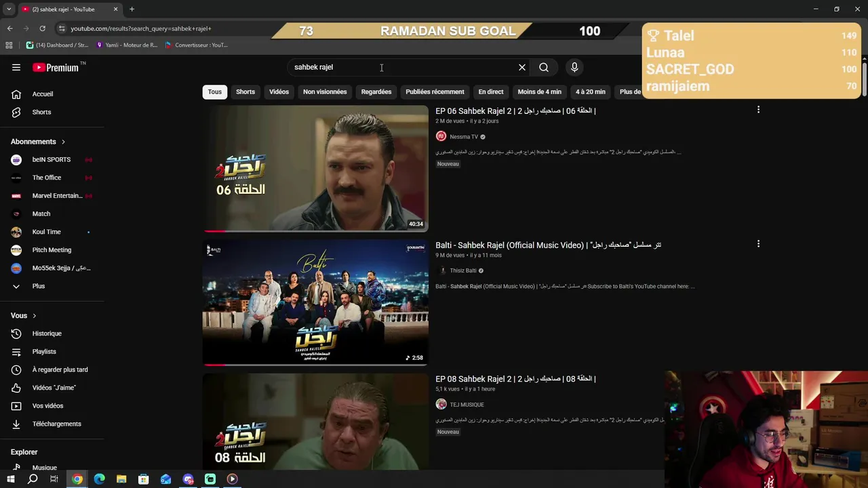Image resolution: width=868 pixels, height=488 pixels.
Task: Select the Non visionnées filter chip
Action: coord(325,91)
